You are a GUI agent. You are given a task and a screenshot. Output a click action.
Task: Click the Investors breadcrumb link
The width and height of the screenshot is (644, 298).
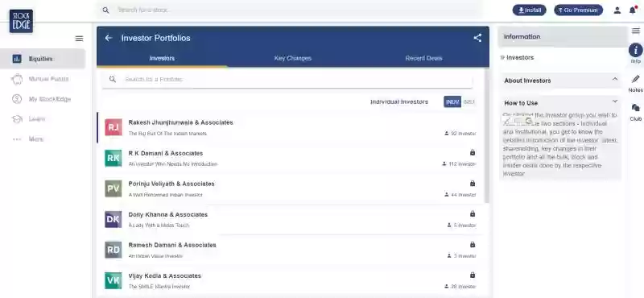pos(520,58)
